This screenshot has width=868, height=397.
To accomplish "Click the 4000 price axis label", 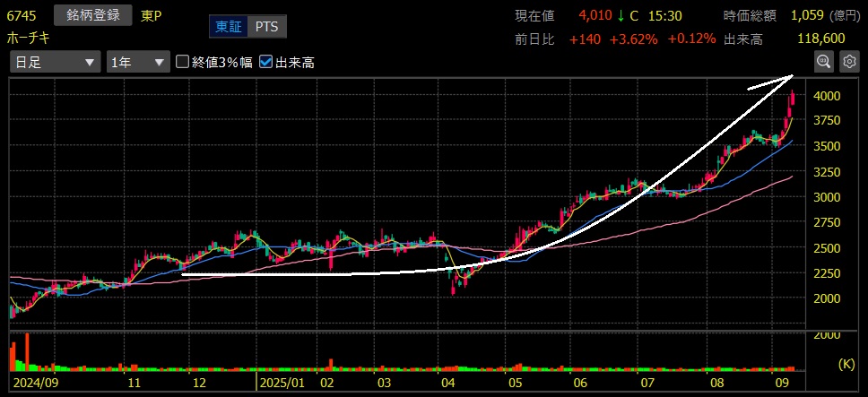I will pos(826,96).
